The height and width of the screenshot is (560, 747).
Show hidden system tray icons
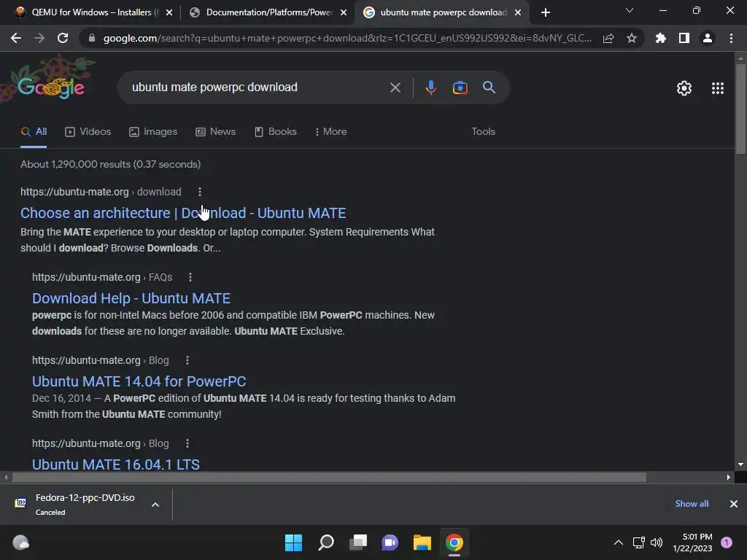tap(619, 542)
